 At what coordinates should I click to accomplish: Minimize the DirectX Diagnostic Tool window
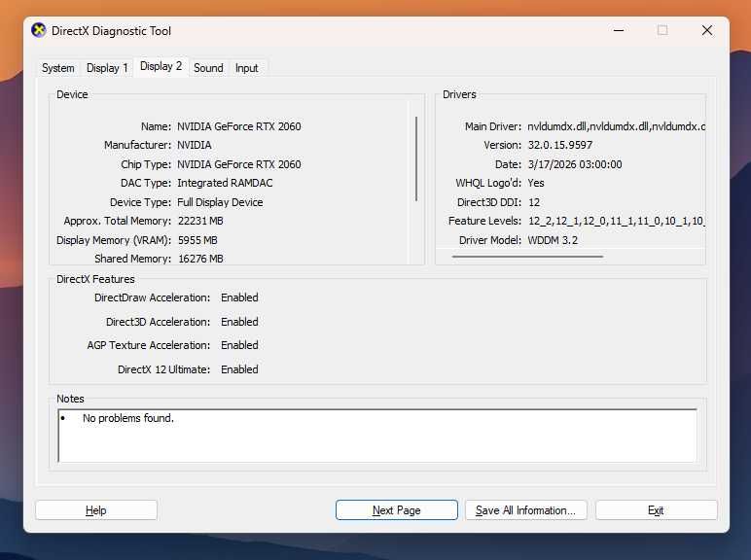(619, 31)
